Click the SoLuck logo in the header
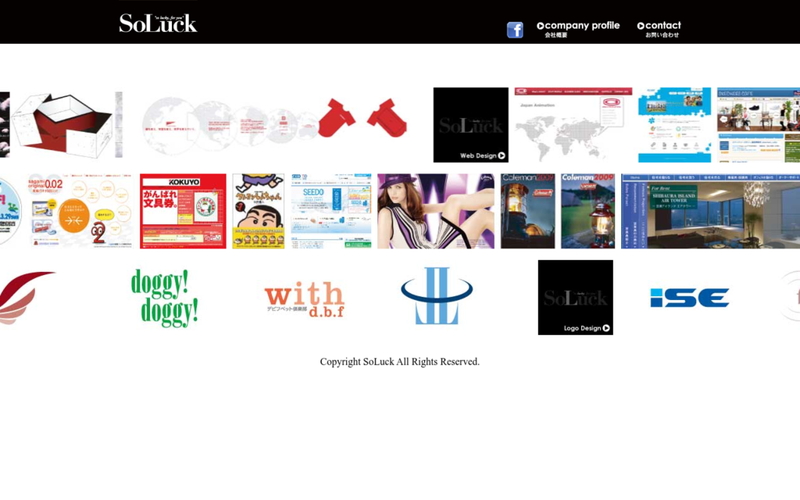The height and width of the screenshot is (500, 800). [x=158, y=23]
